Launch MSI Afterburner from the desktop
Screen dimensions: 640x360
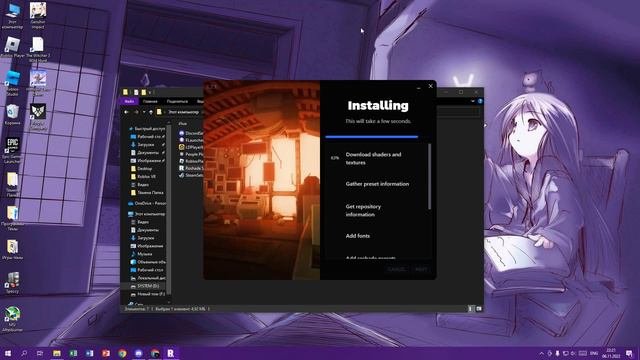(x=12, y=319)
